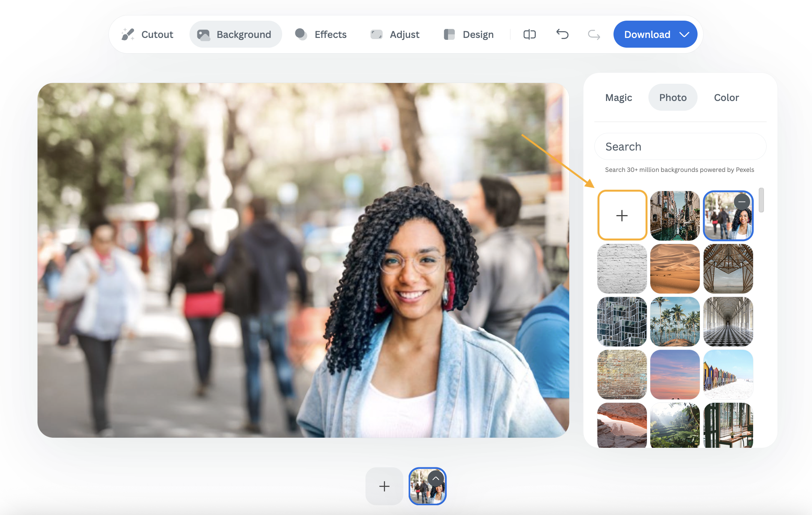The image size is (812, 515).
Task: Open the Design options
Action: tap(469, 35)
